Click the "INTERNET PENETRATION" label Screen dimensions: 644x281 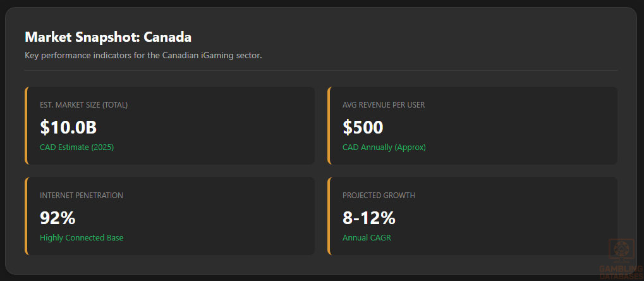82,196
